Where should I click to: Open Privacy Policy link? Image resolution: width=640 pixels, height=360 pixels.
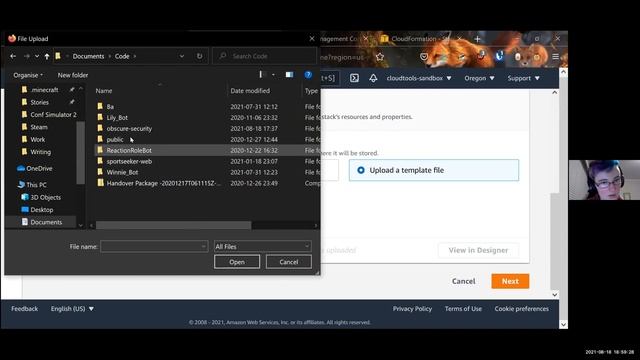(412, 309)
